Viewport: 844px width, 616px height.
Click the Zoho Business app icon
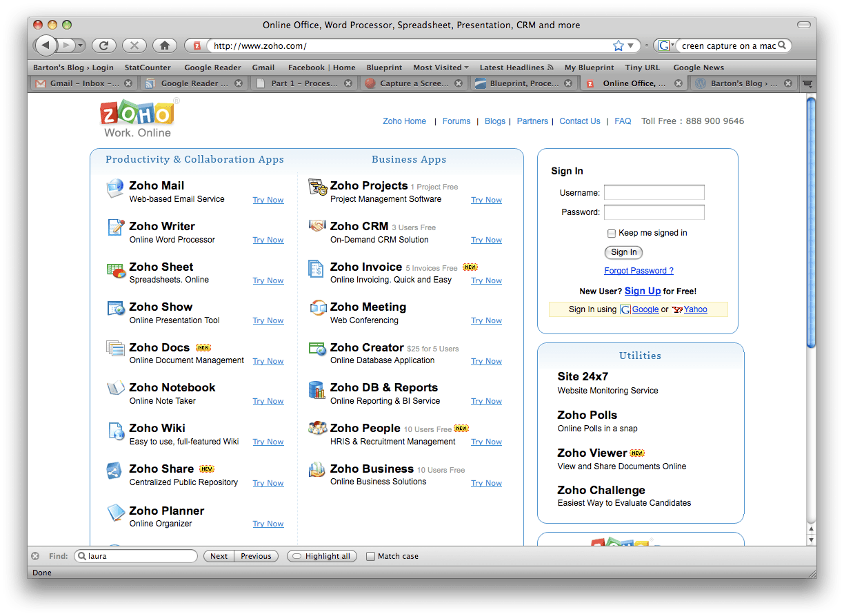click(x=316, y=470)
